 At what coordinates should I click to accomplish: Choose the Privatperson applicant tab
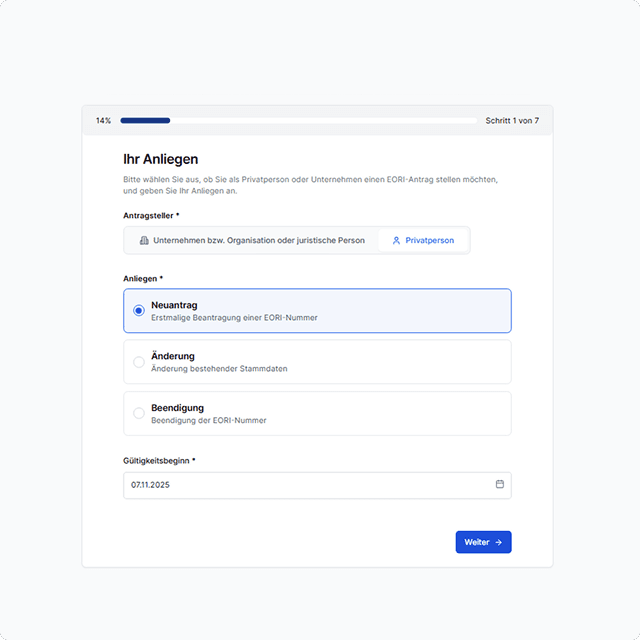423,241
